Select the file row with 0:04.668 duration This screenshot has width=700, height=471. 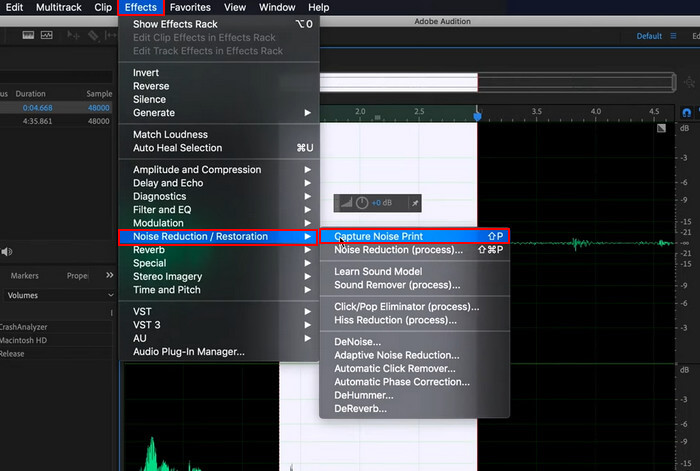[x=56, y=108]
